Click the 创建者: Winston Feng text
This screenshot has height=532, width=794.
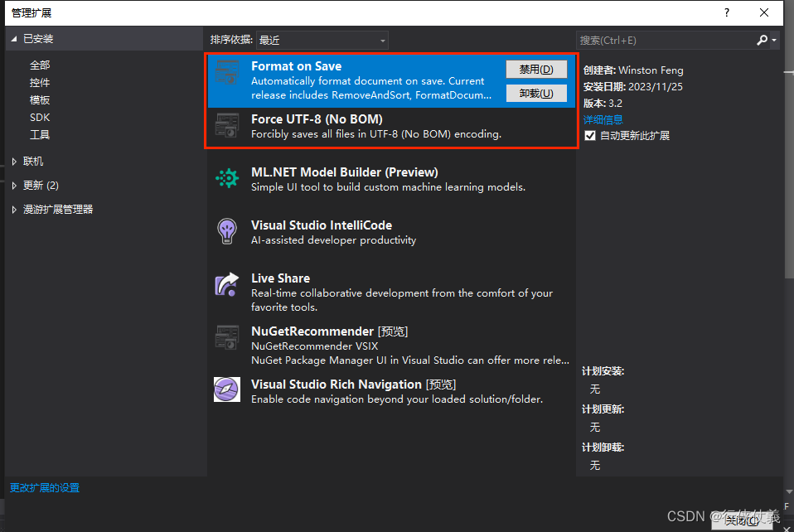coord(633,70)
